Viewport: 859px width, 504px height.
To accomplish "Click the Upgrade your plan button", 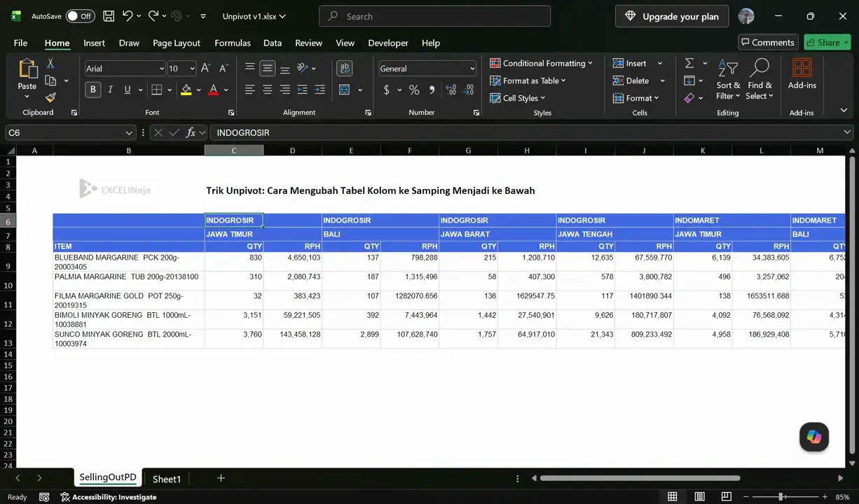I will 672,16.
